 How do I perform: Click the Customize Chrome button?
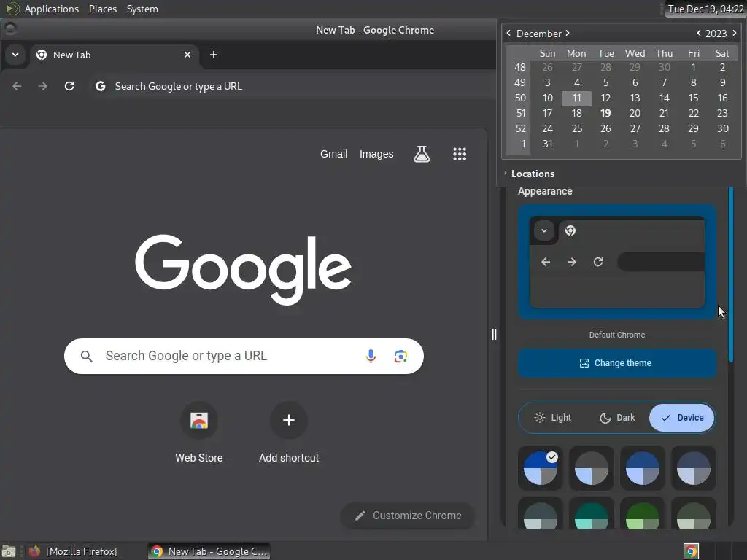[x=408, y=516]
